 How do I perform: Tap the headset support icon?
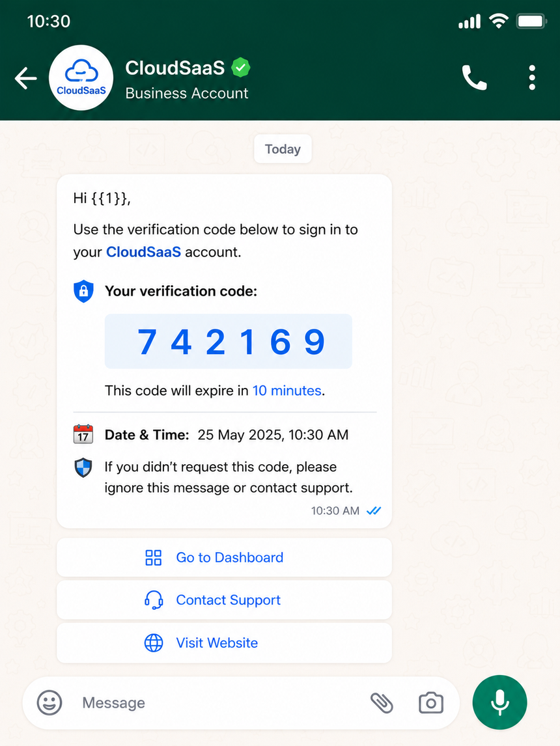(x=154, y=600)
